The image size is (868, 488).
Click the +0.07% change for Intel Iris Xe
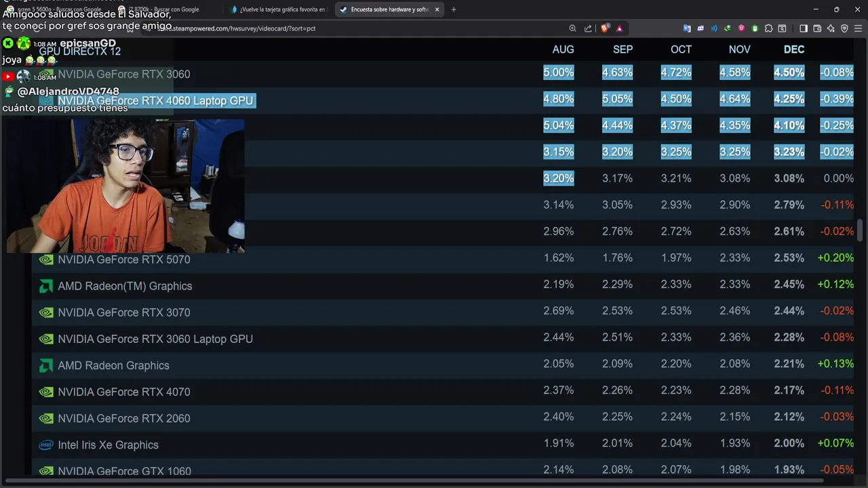835,443
